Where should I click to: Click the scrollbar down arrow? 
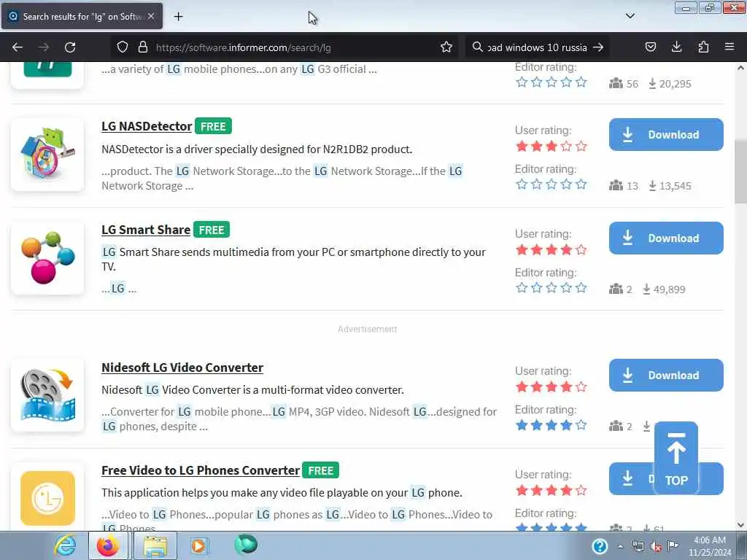click(x=741, y=525)
